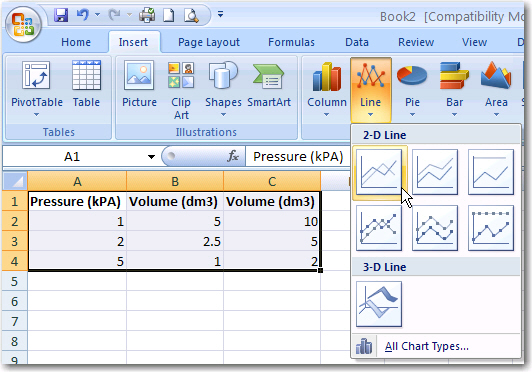Click cell C2 containing 10

click(272, 221)
